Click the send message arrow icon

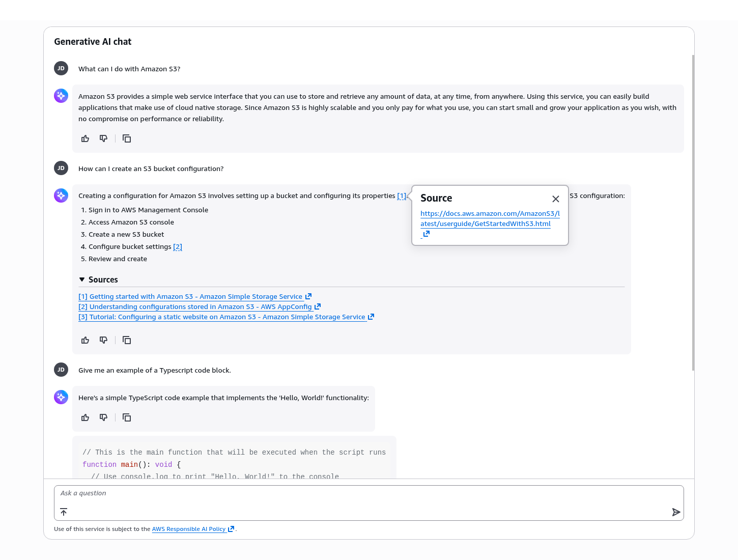(x=676, y=512)
